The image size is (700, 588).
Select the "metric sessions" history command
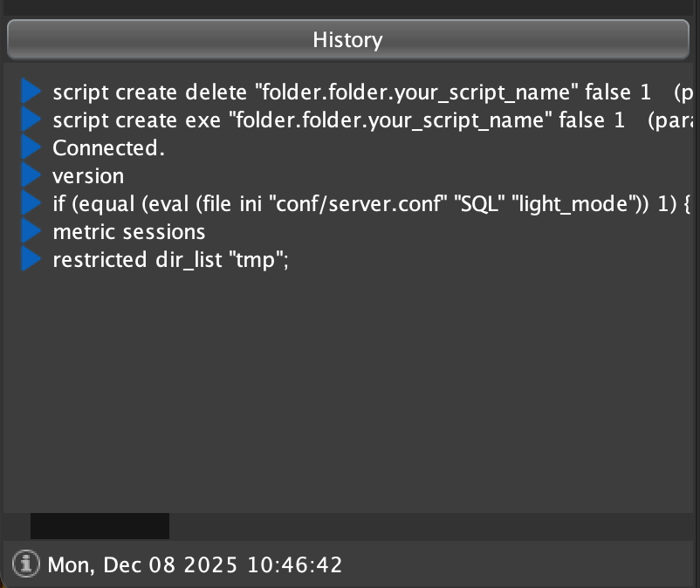(129, 232)
